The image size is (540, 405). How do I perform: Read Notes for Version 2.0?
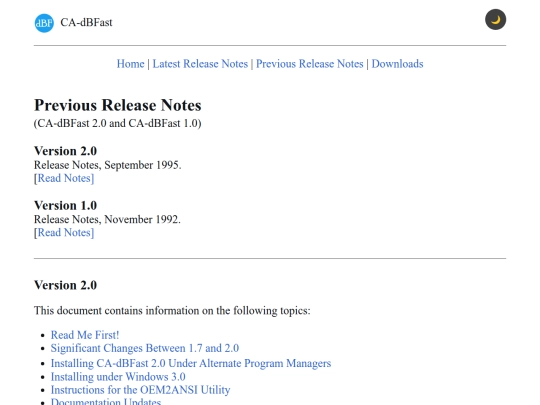coord(65,178)
